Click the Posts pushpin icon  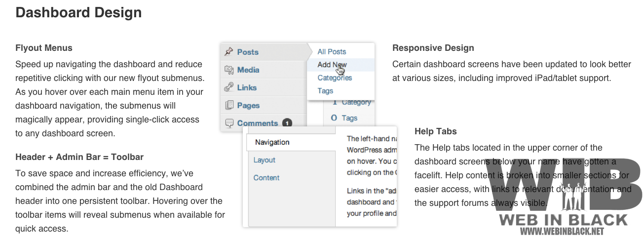coord(229,52)
